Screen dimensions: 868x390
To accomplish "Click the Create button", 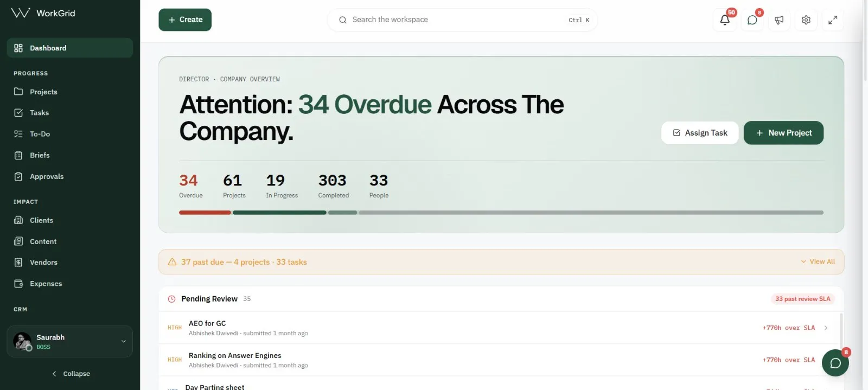I will pyautogui.click(x=185, y=20).
